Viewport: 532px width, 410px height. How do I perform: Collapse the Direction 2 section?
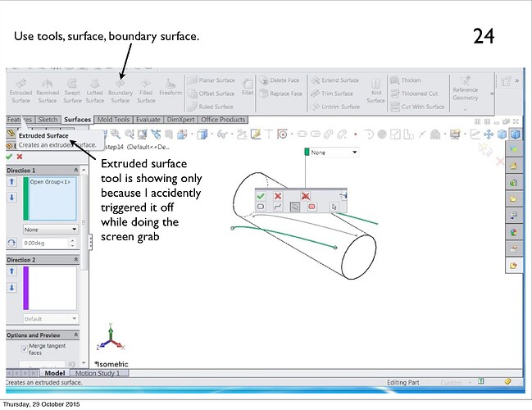75,260
